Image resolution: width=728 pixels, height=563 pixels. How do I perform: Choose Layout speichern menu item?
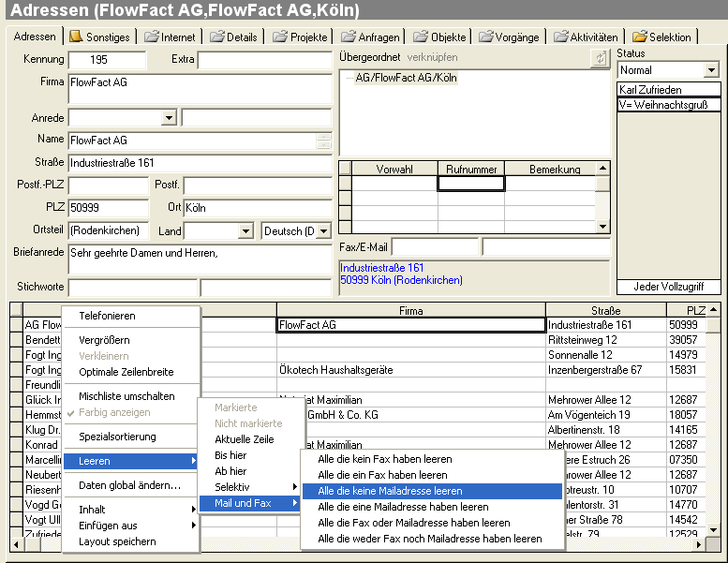click(x=132, y=541)
